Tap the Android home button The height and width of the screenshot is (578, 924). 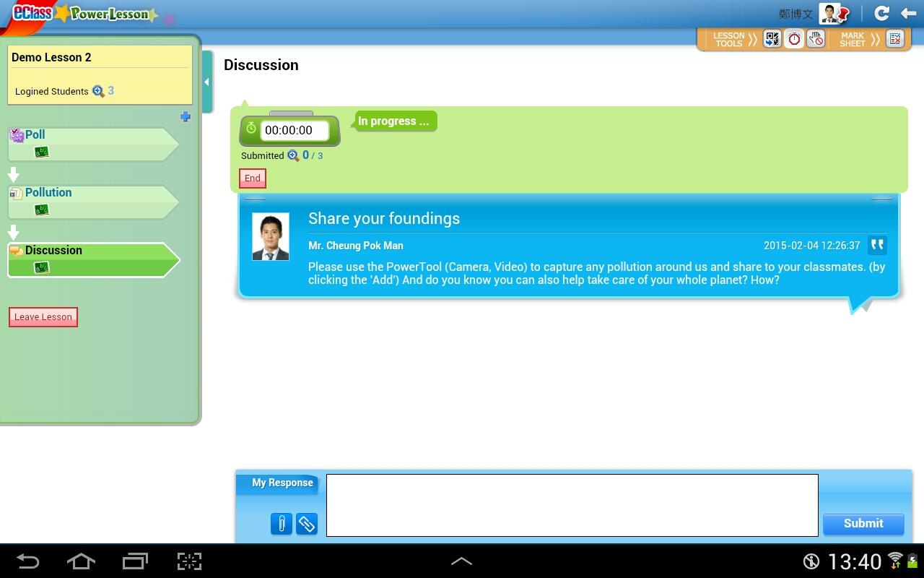(81, 561)
